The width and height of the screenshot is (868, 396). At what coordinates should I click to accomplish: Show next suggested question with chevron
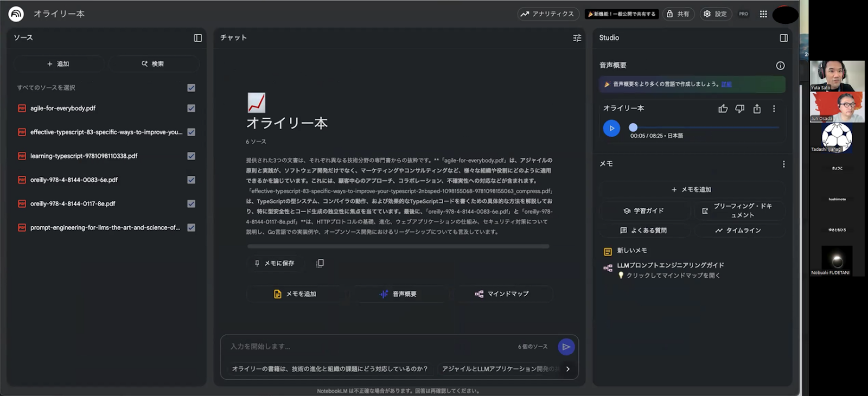[x=568, y=369]
